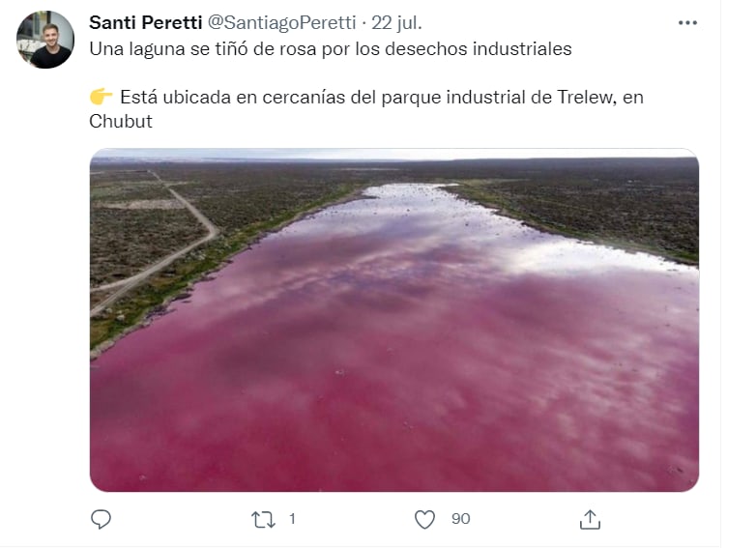Click the word Chubut in the tweet

121,121
